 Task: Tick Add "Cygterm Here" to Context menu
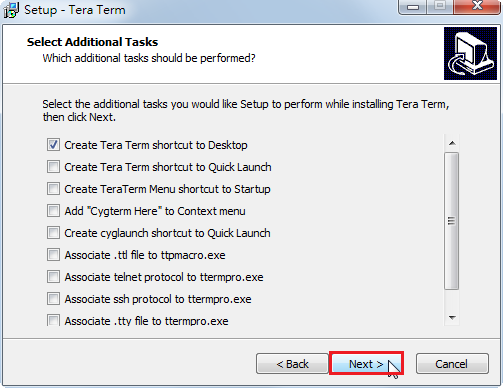pyautogui.click(x=53, y=211)
